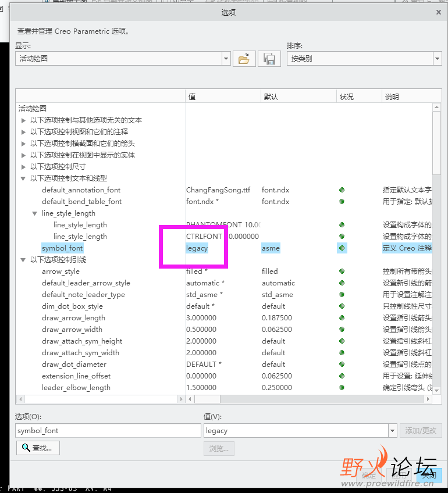
Task: Expand 以下选项控制横截面和它们的箭头 group
Action: click(23, 144)
